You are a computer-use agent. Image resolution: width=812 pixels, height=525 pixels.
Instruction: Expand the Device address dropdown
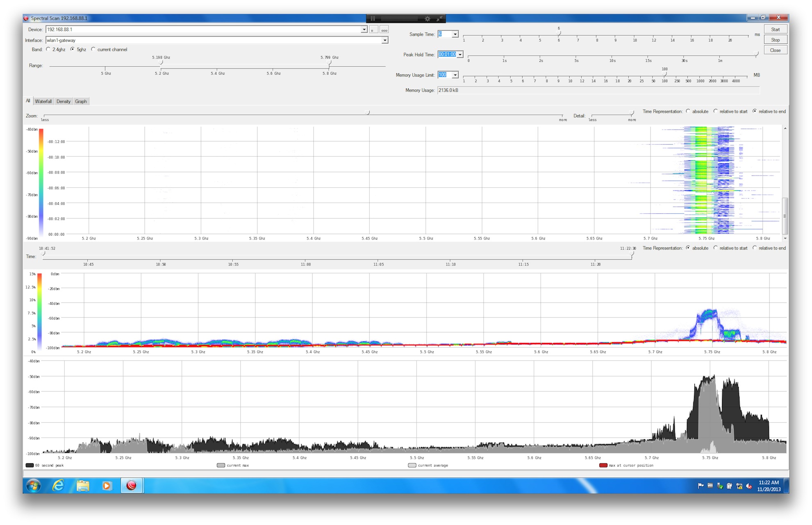click(x=364, y=30)
